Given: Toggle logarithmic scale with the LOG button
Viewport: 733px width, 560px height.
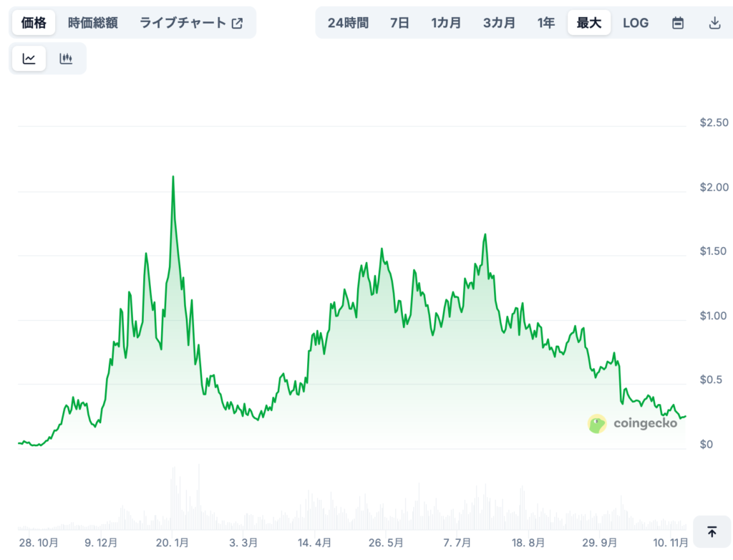Looking at the screenshot, I should tap(636, 22).
